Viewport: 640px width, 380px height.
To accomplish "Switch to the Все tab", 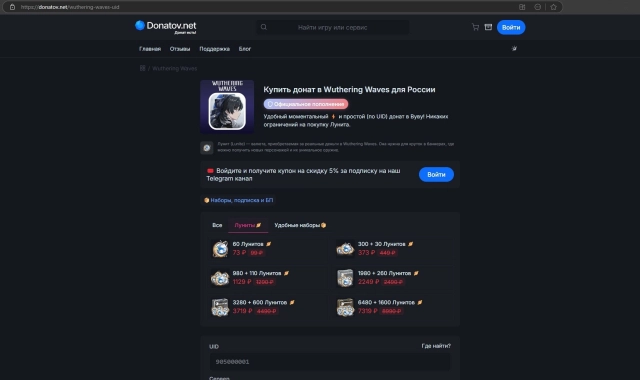I will pos(217,225).
